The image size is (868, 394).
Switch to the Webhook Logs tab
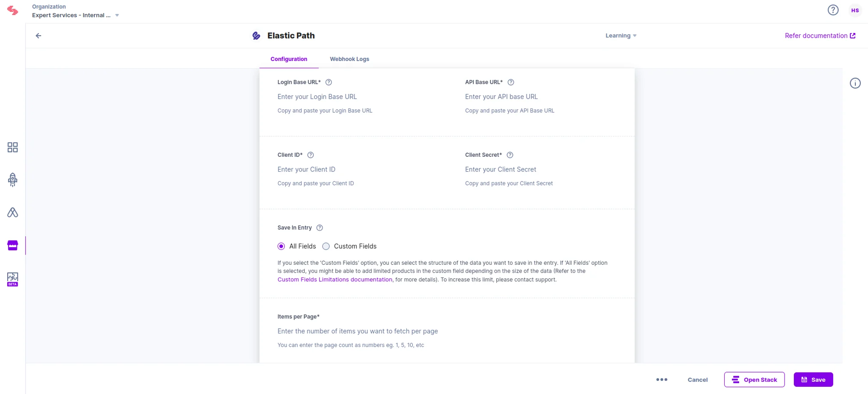349,59
